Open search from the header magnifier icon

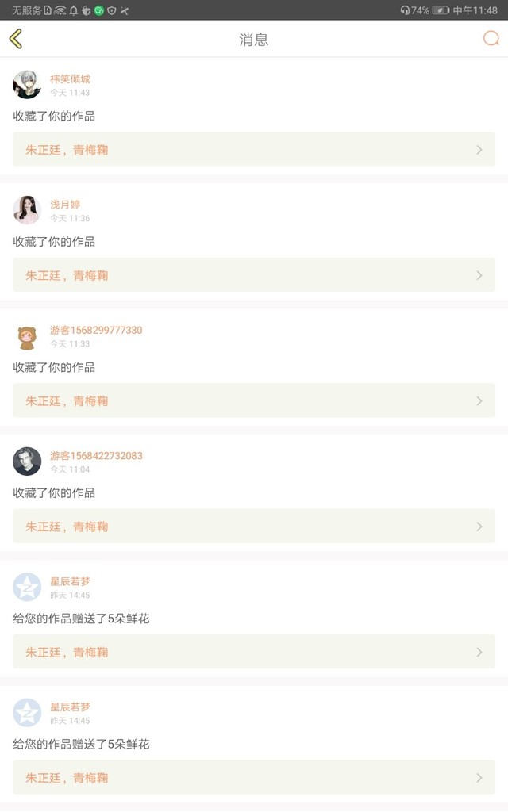(x=491, y=39)
